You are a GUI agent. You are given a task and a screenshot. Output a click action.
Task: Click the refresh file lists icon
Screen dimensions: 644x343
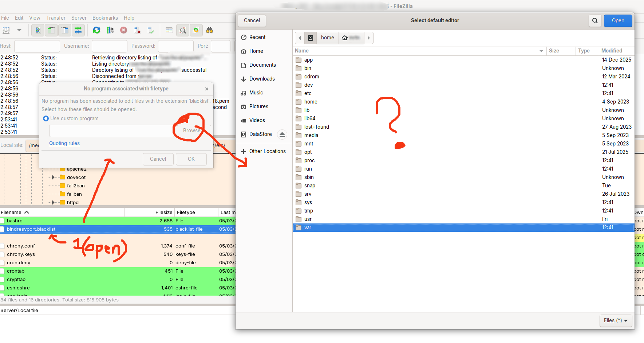[x=96, y=30]
